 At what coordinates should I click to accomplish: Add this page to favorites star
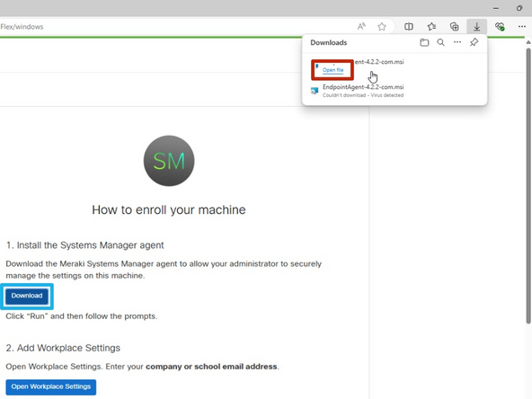coord(382,26)
